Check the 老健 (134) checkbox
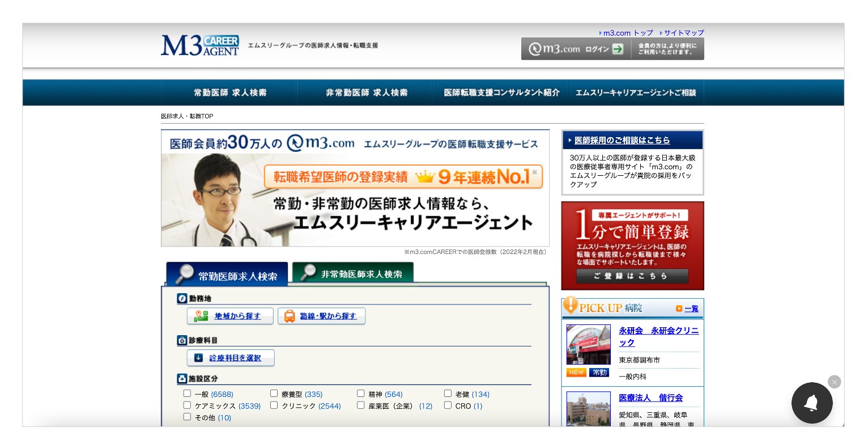 pyautogui.click(x=448, y=393)
